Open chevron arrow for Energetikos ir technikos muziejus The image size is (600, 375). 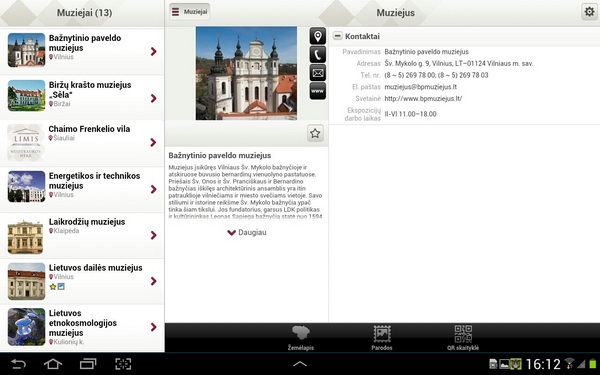tap(153, 189)
